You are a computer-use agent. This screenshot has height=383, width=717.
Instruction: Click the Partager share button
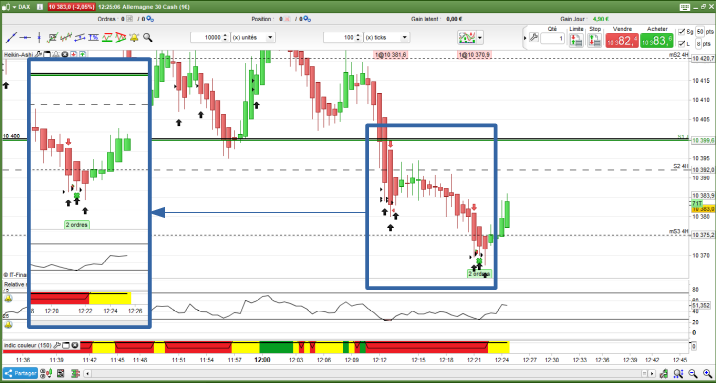[x=21, y=373]
